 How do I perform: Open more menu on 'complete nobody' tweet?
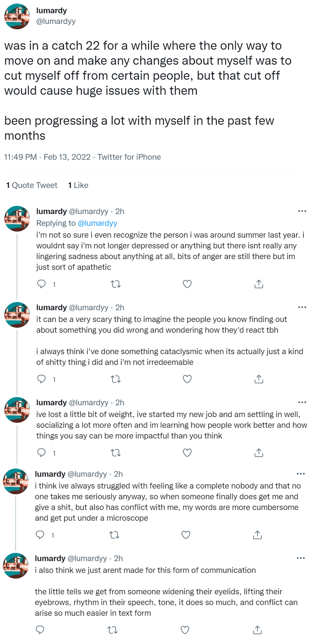(301, 474)
